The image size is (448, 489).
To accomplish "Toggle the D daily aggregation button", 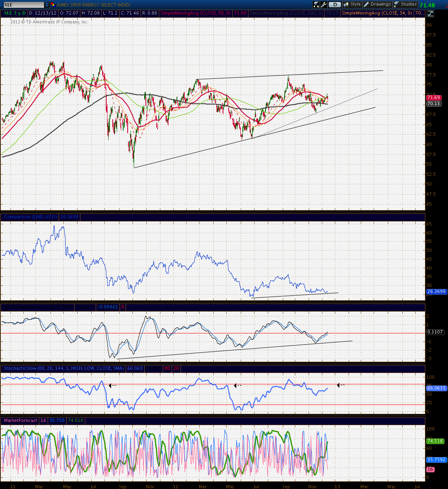I will (334, 4).
